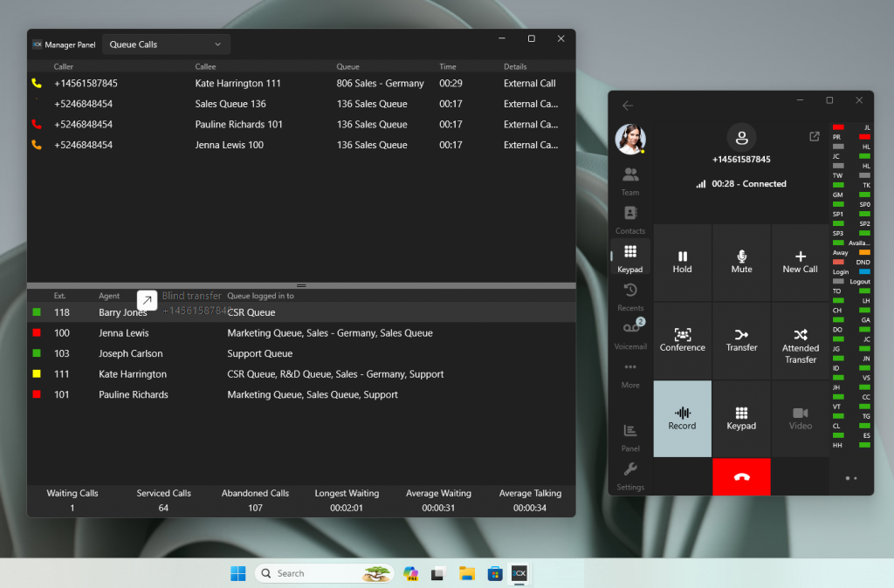Open the Panel view in the softphone
The image size is (894, 588).
630,438
